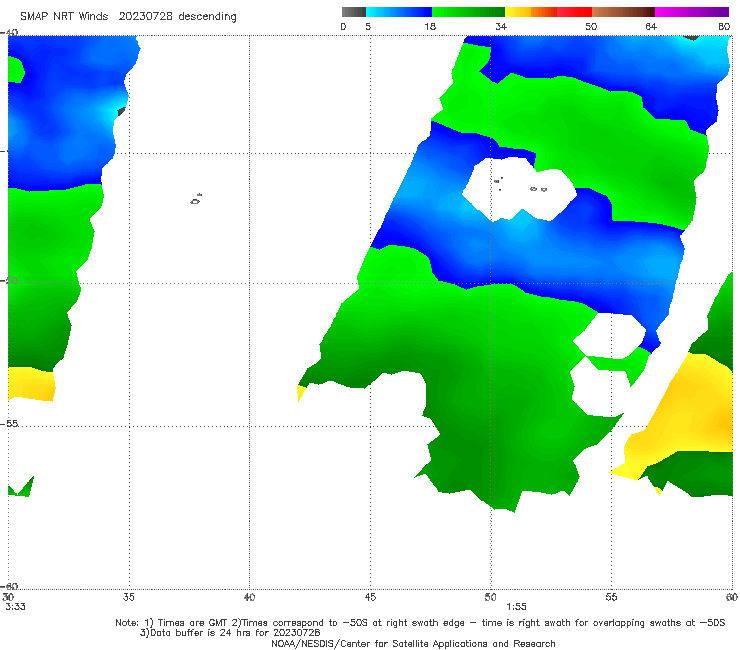The height and width of the screenshot is (650, 740).
Task: Click the island outline near 38E, 47S
Action: coord(196,199)
